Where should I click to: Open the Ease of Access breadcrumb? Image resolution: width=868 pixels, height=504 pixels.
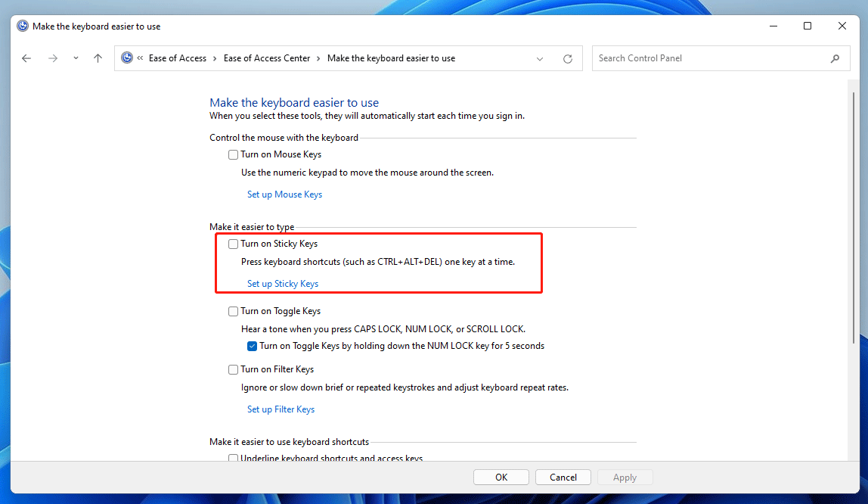click(177, 58)
